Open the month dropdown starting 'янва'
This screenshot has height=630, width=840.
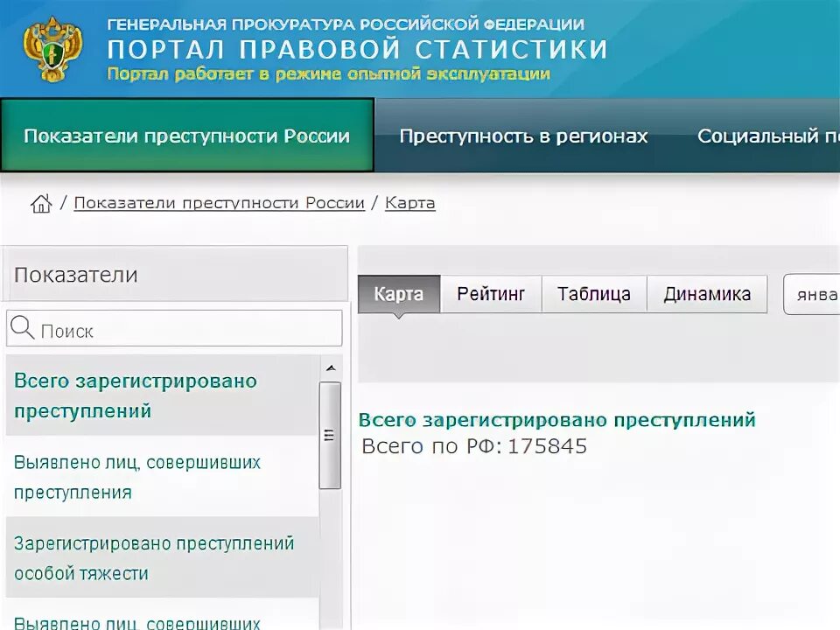point(812,294)
